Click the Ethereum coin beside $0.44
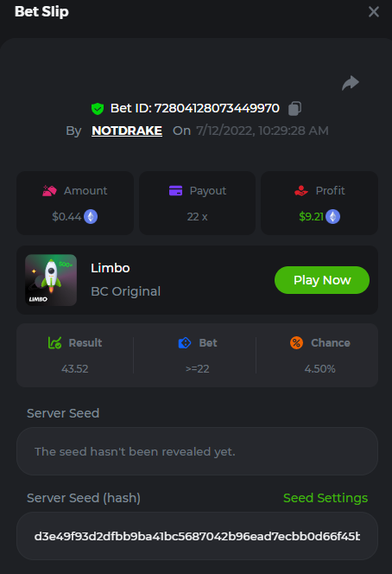The width and height of the screenshot is (392, 574). click(91, 217)
